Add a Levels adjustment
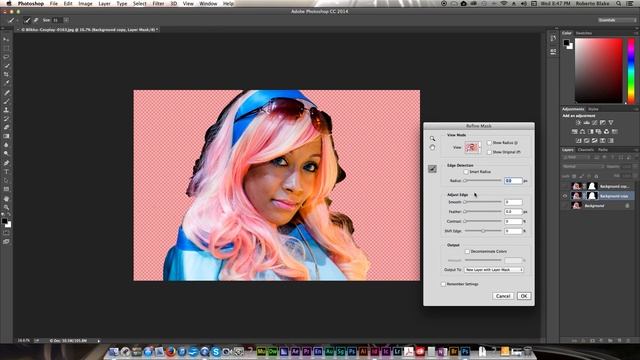Screen dimensions: 640x360 (587, 122)
